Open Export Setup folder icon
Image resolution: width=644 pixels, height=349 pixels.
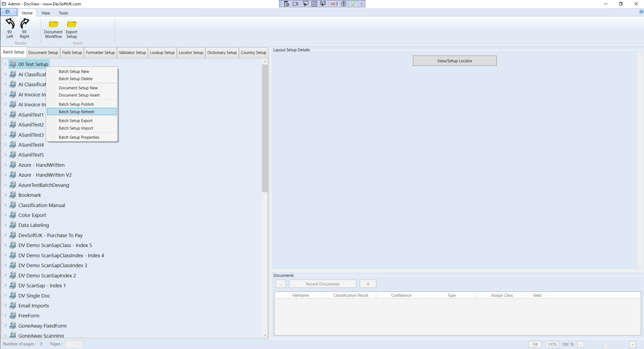point(72,24)
